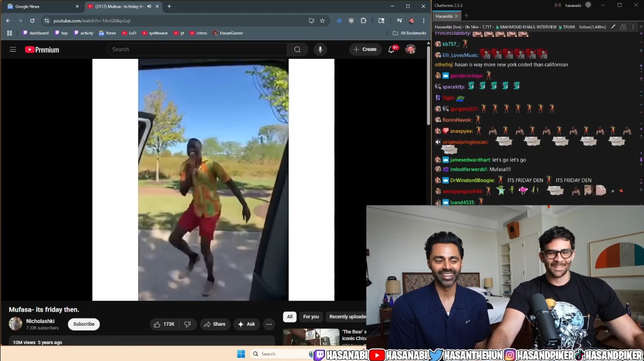
Task: Switch to the Google News tab
Action: pos(42,6)
